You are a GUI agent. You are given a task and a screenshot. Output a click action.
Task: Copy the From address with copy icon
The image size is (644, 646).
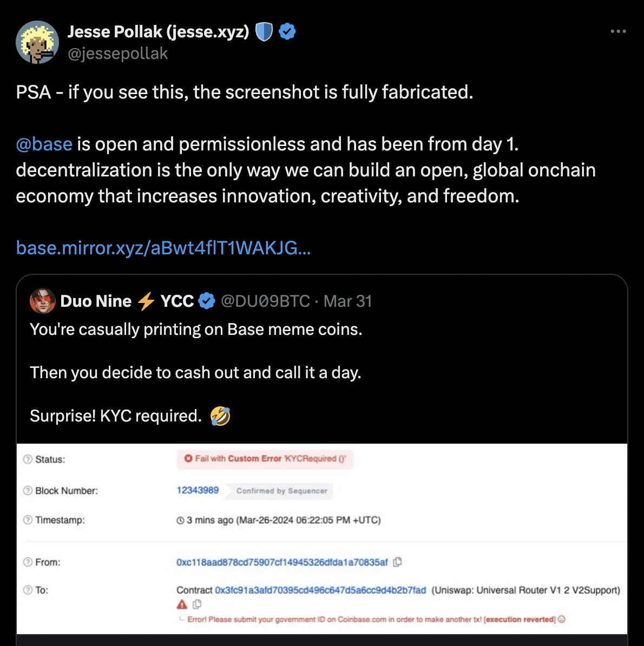click(x=397, y=562)
